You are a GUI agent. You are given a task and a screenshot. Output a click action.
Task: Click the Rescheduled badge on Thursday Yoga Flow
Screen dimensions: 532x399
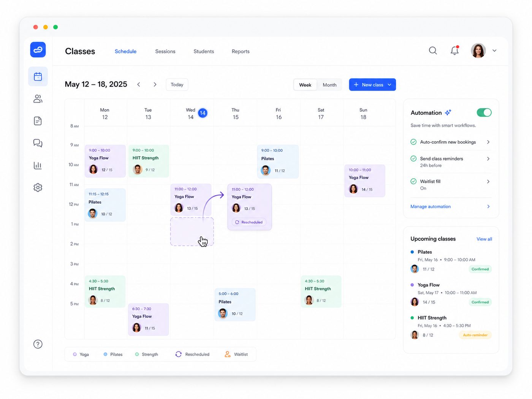click(249, 222)
